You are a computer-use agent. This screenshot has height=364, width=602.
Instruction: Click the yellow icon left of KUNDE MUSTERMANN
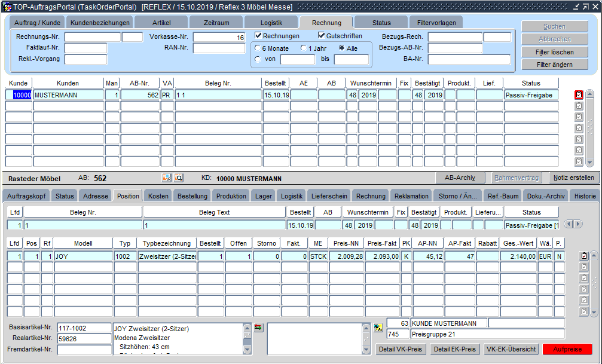click(x=378, y=327)
